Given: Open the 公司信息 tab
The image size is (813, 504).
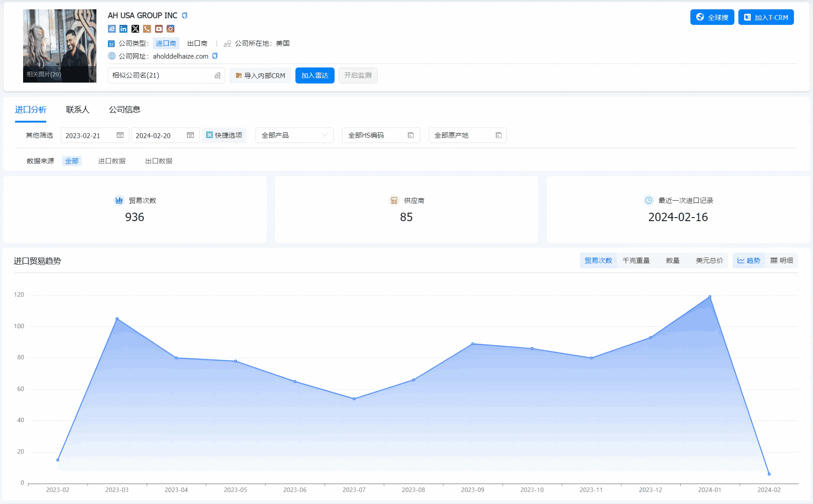Looking at the screenshot, I should point(124,110).
